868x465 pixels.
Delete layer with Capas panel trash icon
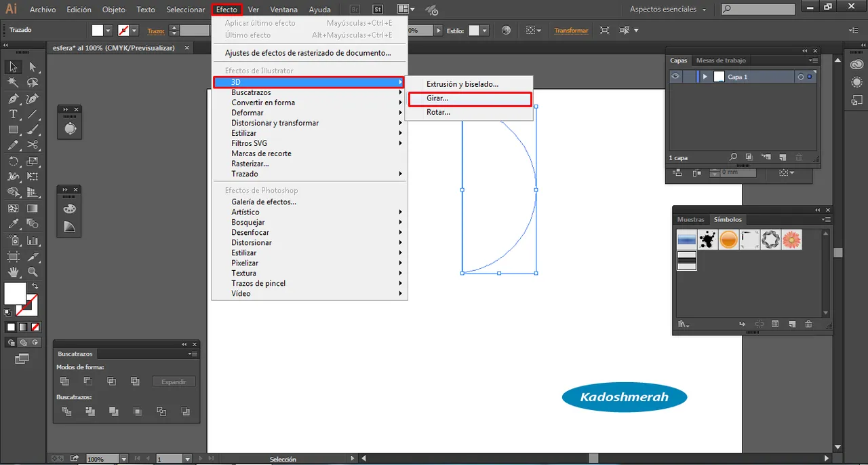(x=799, y=157)
